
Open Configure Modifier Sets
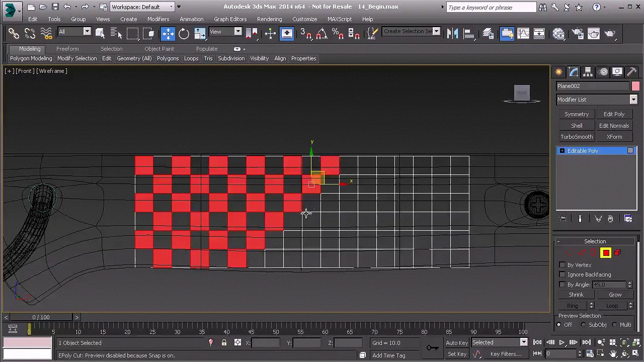tap(628, 219)
